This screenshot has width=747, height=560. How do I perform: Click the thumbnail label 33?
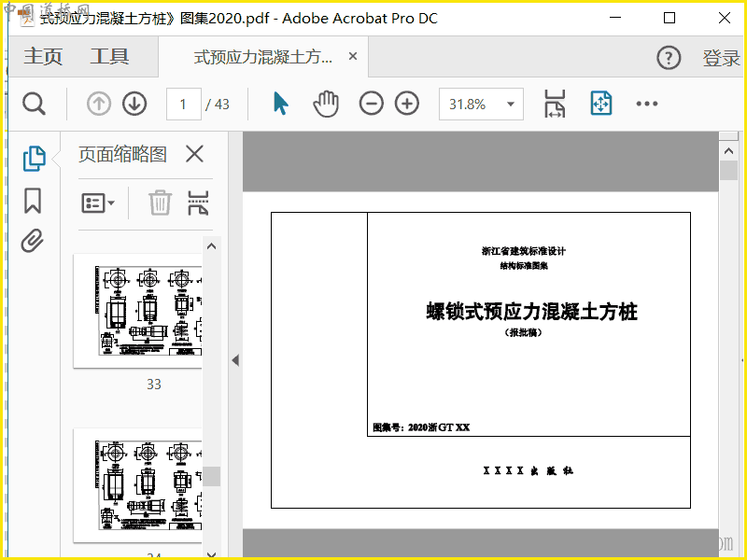(x=154, y=385)
